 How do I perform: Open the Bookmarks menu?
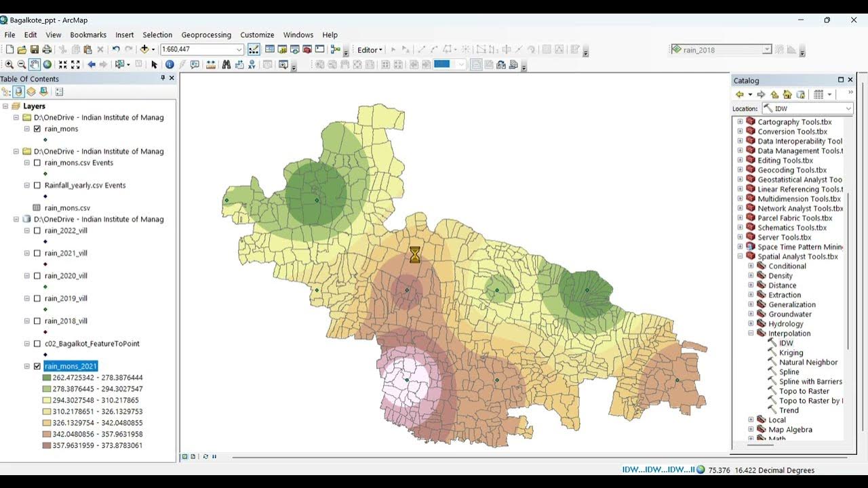(88, 35)
